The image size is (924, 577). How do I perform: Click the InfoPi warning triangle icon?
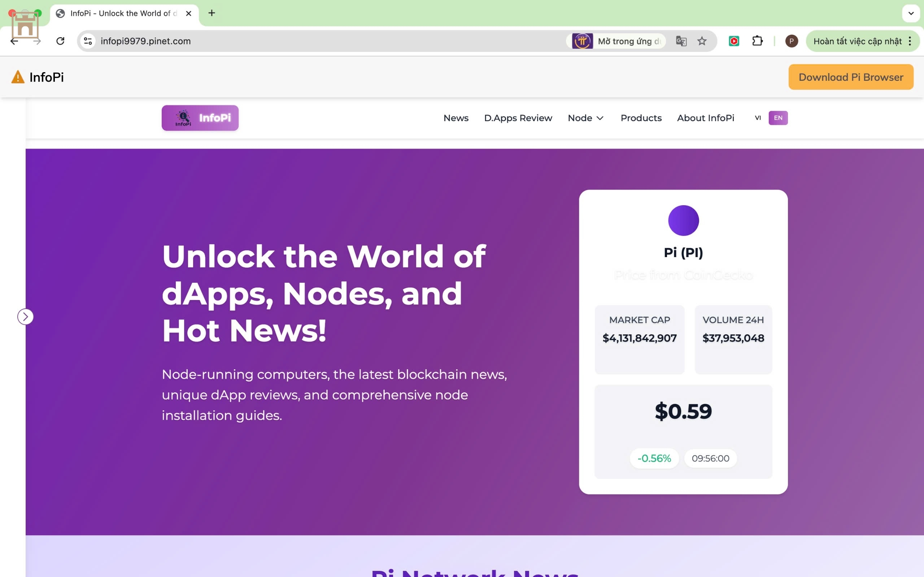tap(18, 77)
